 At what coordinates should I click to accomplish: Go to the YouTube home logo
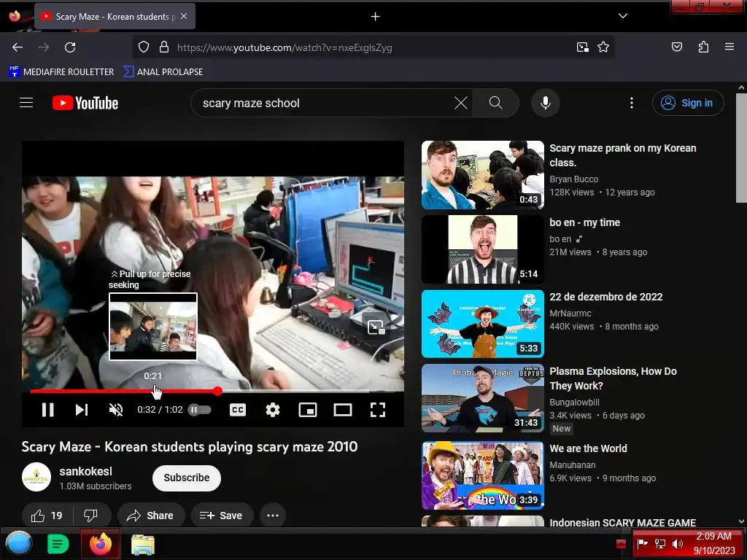(85, 103)
